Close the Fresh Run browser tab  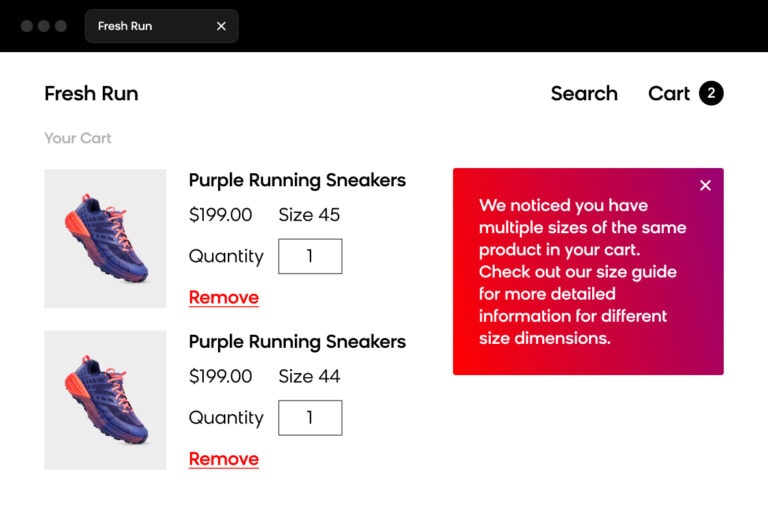point(221,26)
